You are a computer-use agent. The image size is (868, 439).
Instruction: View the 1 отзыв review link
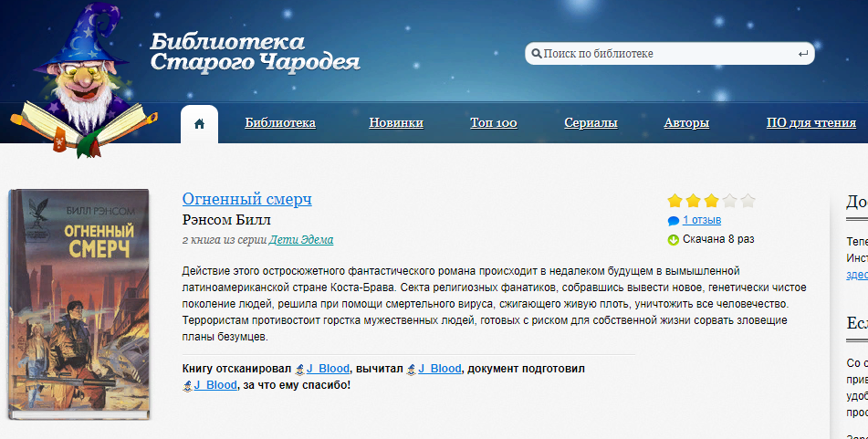tap(702, 220)
